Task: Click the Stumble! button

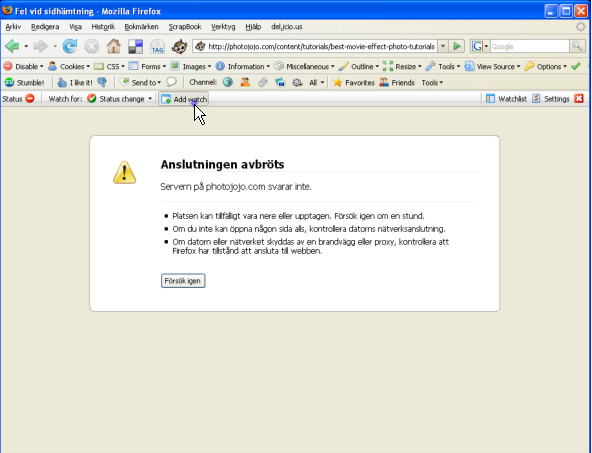Action: (25, 82)
